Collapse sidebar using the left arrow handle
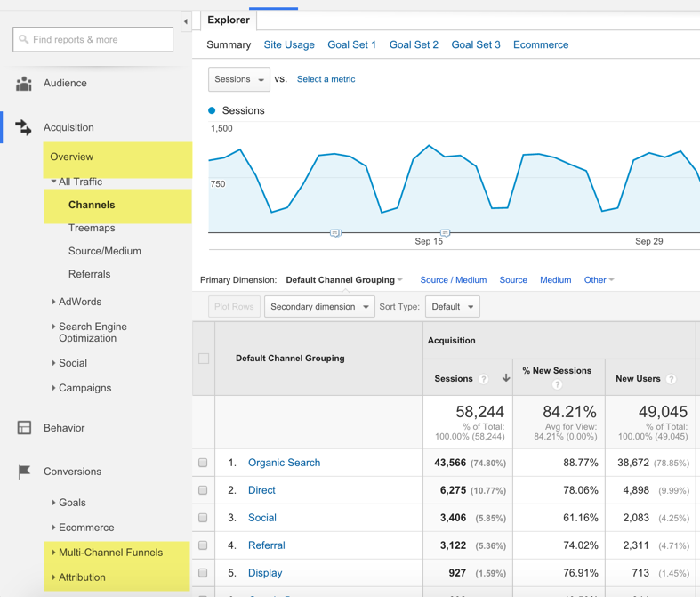This screenshot has width=700, height=597. click(x=186, y=21)
